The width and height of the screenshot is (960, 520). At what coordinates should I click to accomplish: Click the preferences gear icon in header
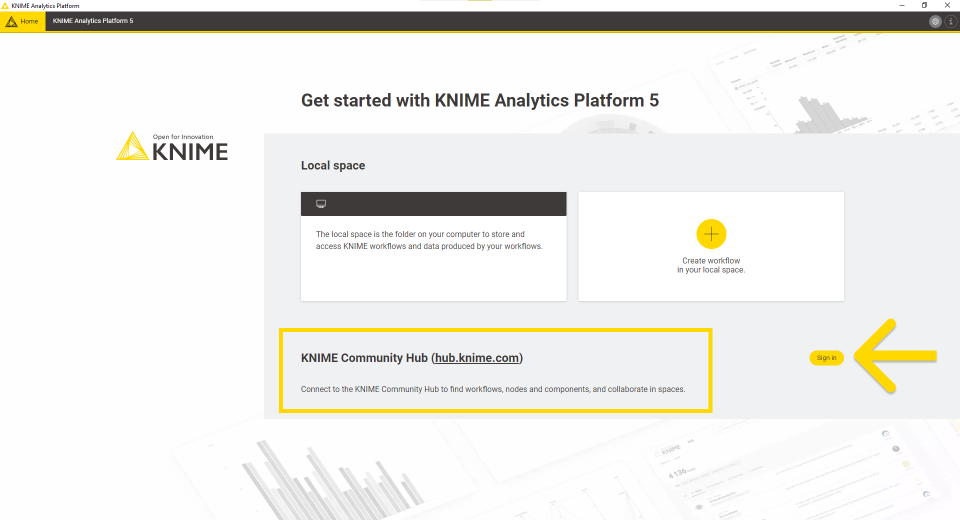[x=935, y=21]
